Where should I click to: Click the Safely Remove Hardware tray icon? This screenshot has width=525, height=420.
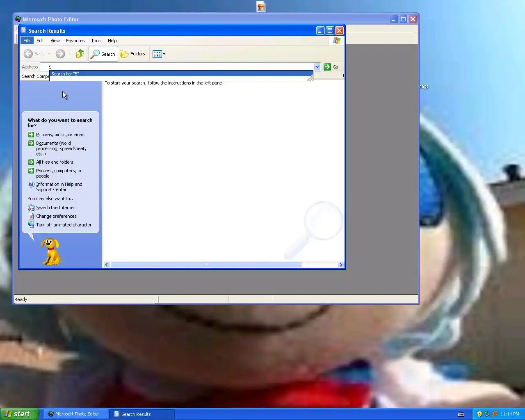pyautogui.click(x=487, y=414)
